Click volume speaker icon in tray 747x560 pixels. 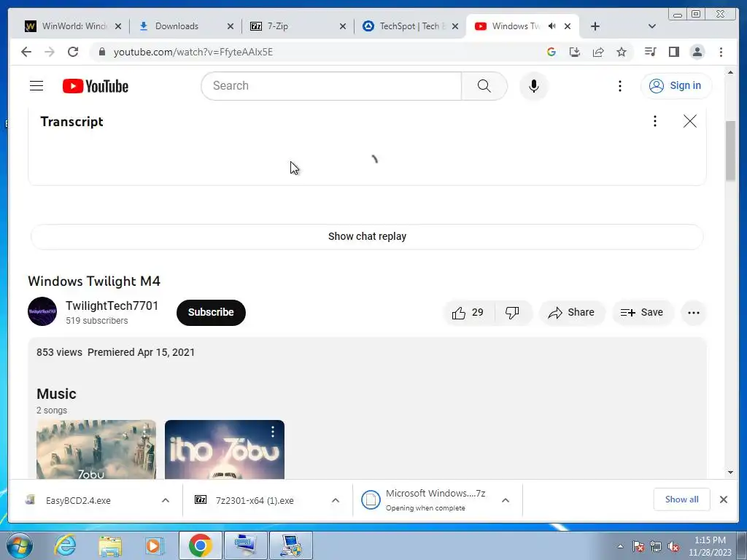coord(673,547)
